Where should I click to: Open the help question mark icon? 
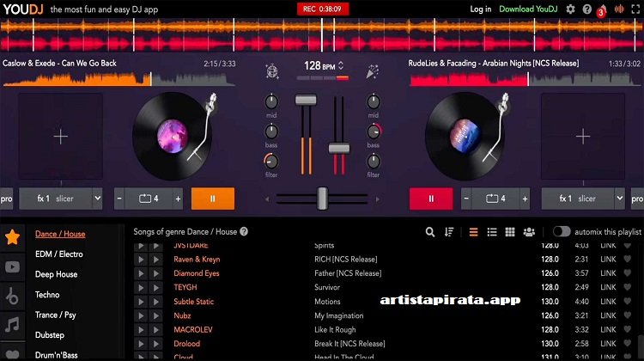pos(587,9)
